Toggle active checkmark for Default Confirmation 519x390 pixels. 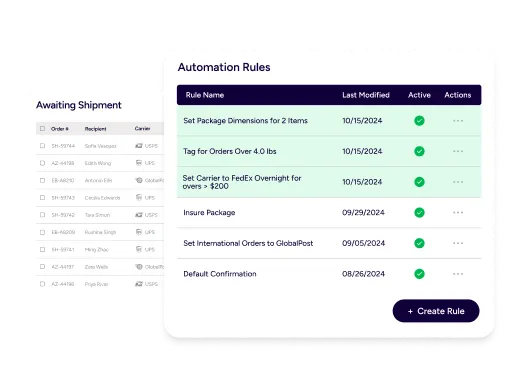point(419,274)
